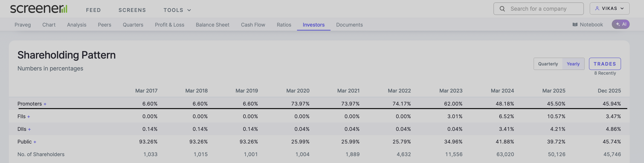
Task: Open the Notebook book icon
Action: click(x=575, y=24)
